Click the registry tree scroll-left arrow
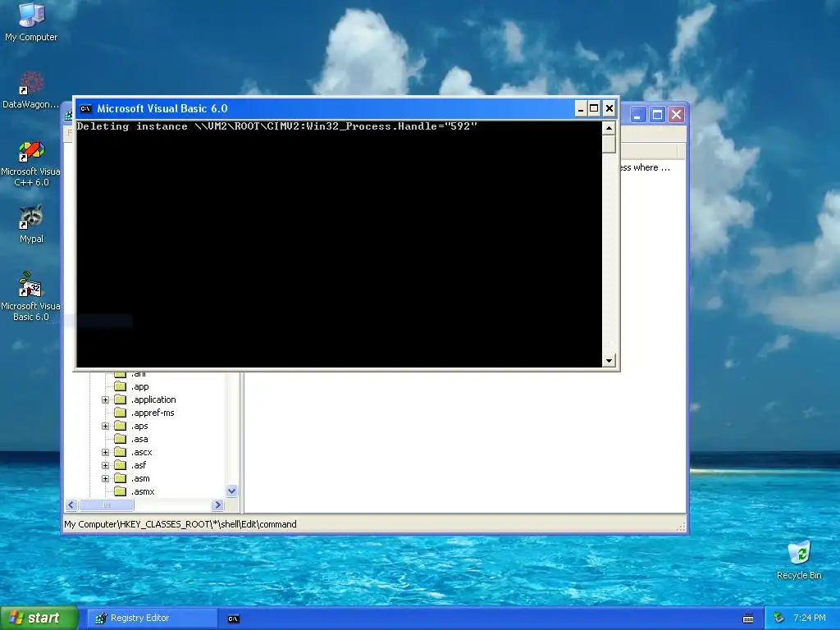840x630 pixels. point(71,504)
